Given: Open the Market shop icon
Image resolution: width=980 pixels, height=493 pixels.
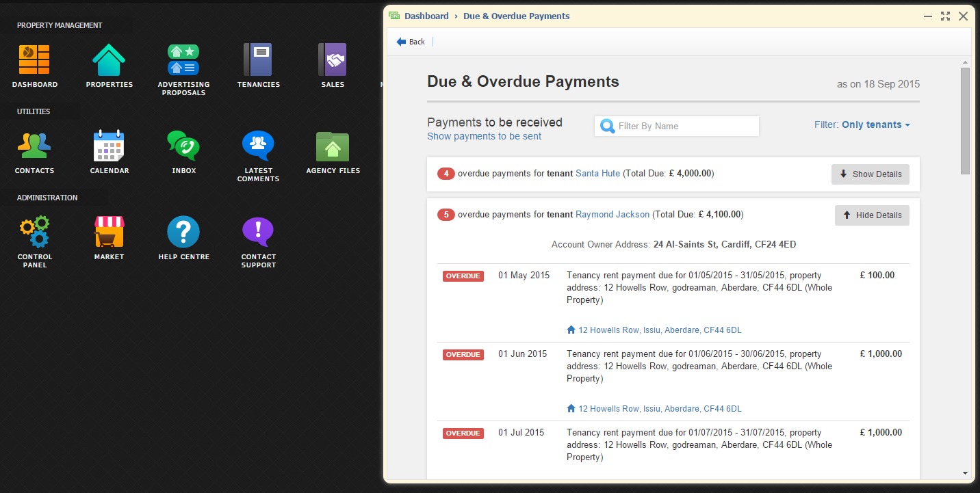Looking at the screenshot, I should [109, 232].
